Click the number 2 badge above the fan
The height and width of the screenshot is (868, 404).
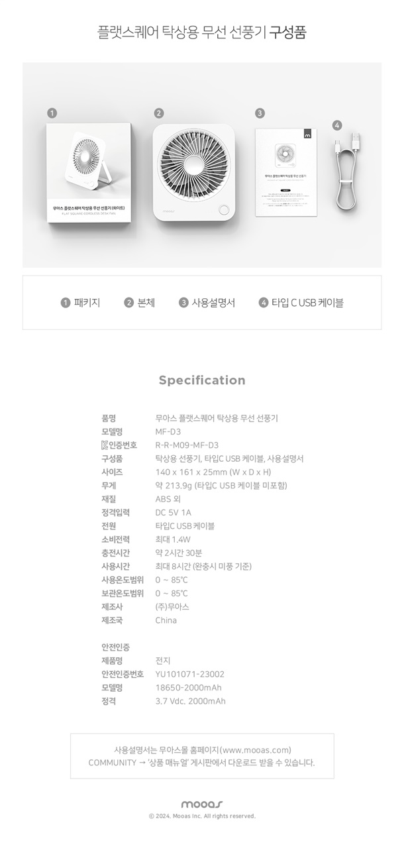click(x=159, y=113)
